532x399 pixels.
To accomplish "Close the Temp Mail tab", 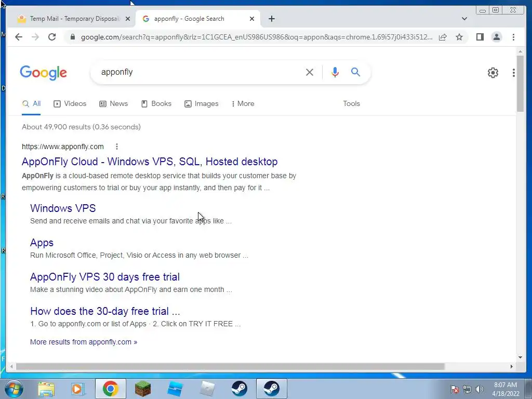I will coord(128,19).
